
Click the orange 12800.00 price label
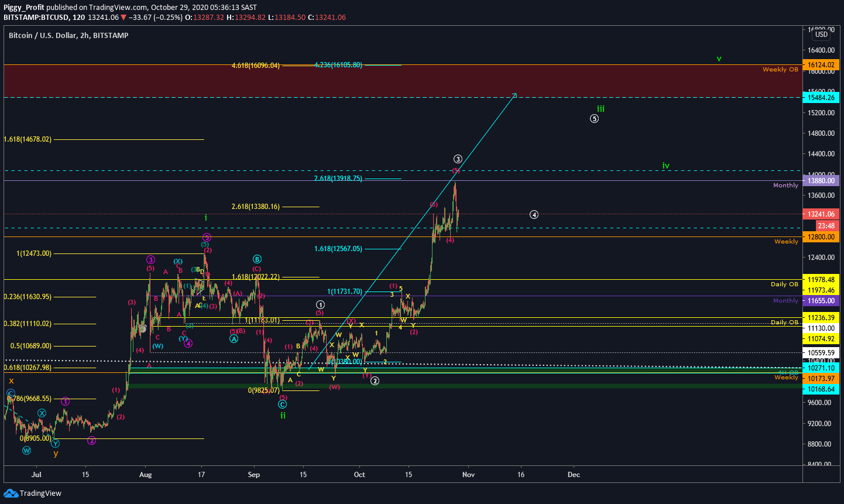pyautogui.click(x=821, y=237)
